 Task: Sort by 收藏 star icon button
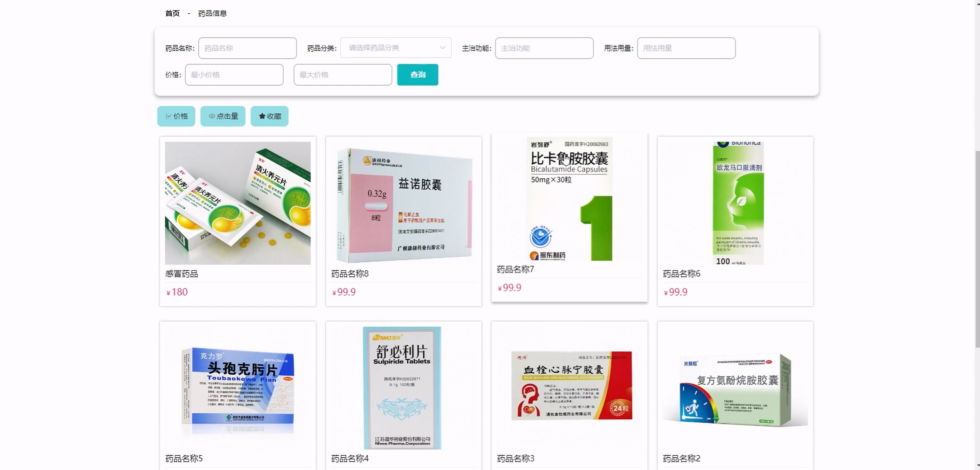pyautogui.click(x=269, y=116)
